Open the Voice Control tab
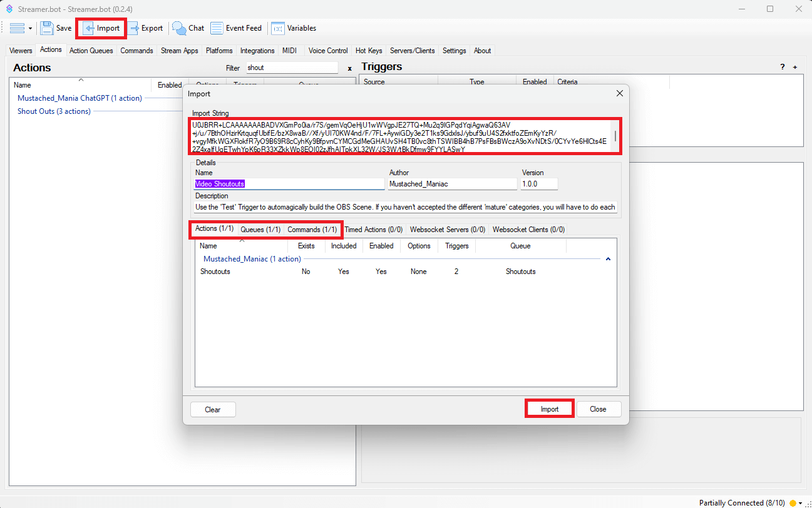Viewport: 812px width, 508px height. pos(327,51)
